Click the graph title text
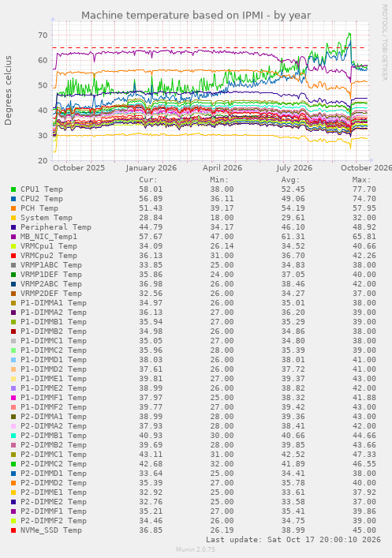Screen dimensions: 392x558 tap(196, 15)
